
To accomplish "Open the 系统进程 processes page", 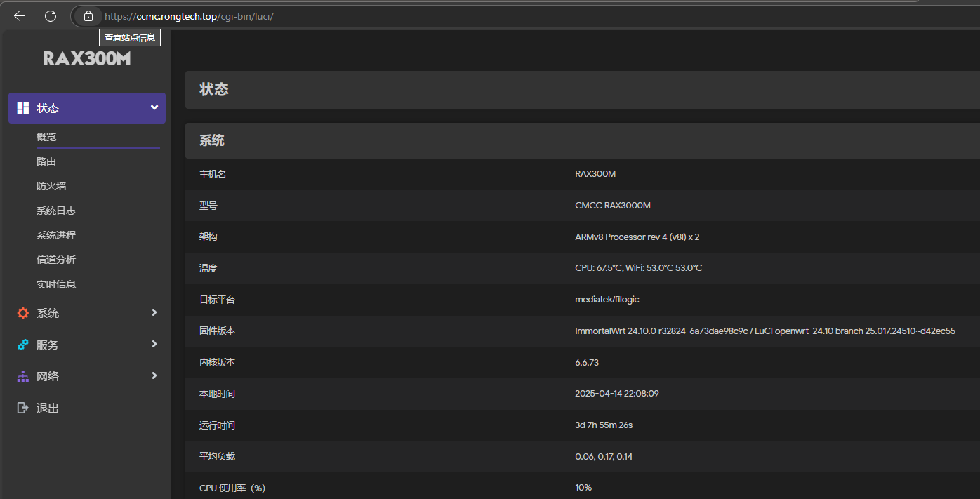I will tap(56, 235).
